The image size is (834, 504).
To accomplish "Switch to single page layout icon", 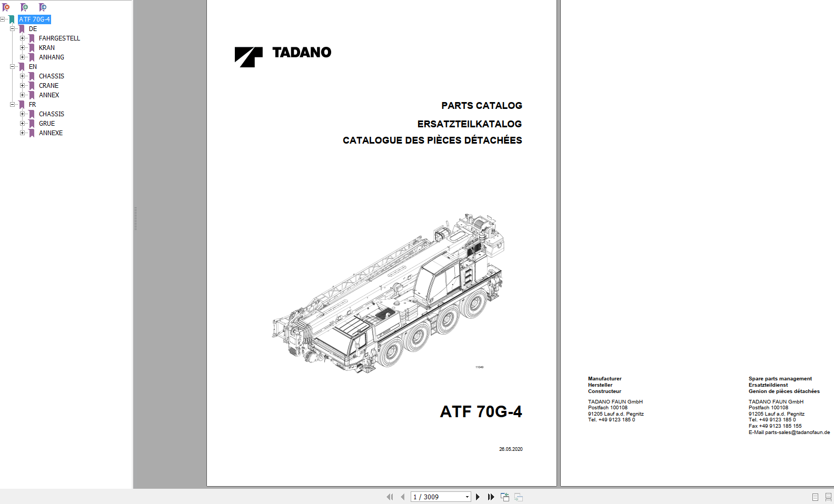I will coord(815,497).
